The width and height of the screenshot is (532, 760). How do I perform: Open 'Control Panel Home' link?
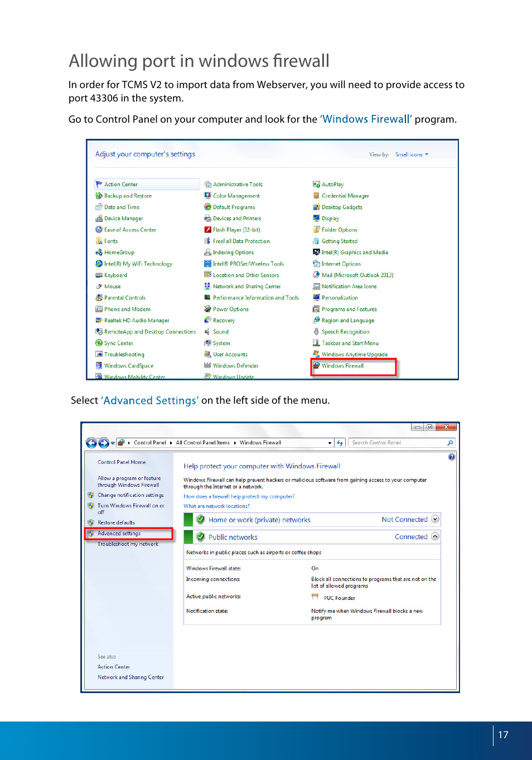(122, 462)
